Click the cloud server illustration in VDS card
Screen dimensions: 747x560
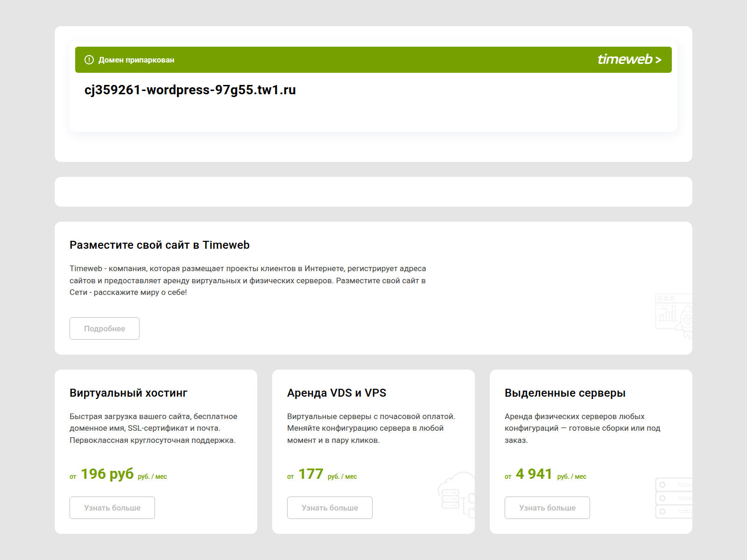[x=457, y=495]
